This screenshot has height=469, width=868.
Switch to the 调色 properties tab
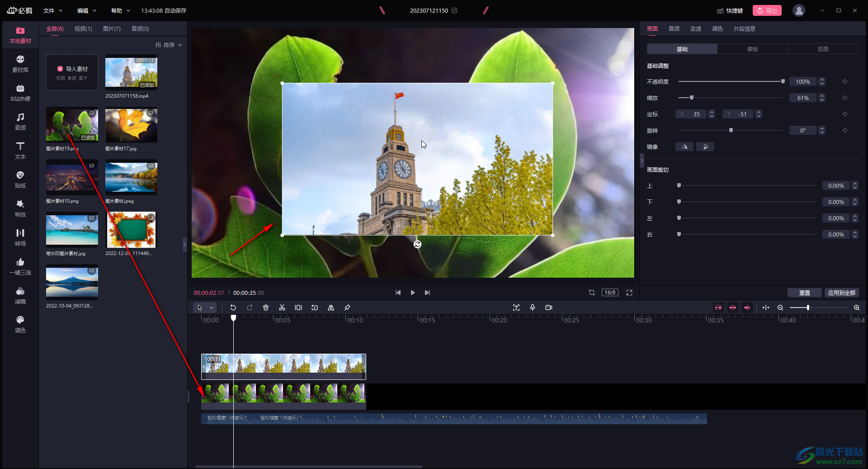click(x=717, y=28)
